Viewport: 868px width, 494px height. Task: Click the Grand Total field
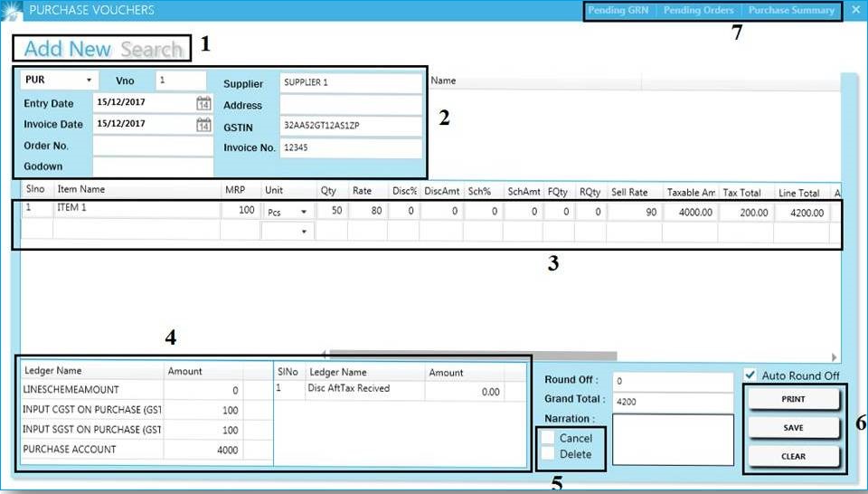[673, 402]
